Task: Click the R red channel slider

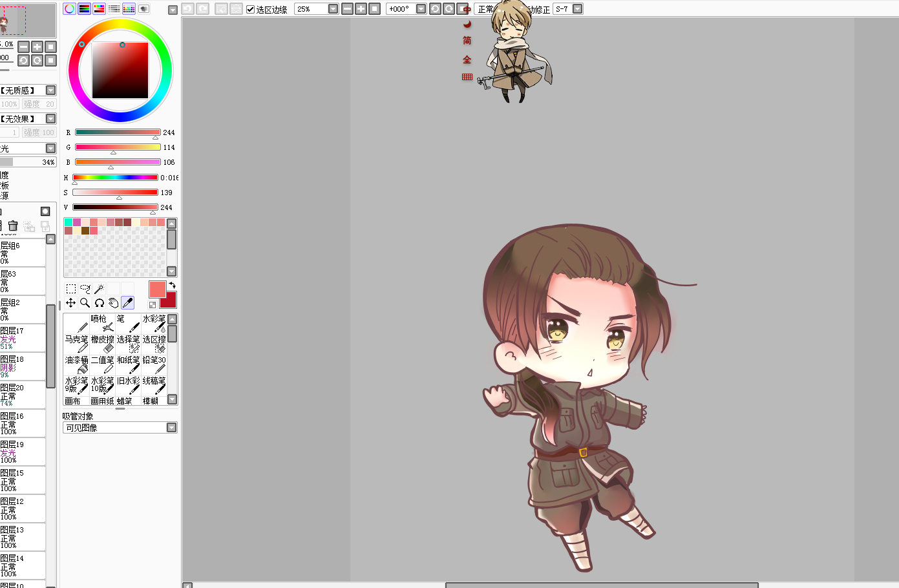Action: pyautogui.click(x=118, y=132)
